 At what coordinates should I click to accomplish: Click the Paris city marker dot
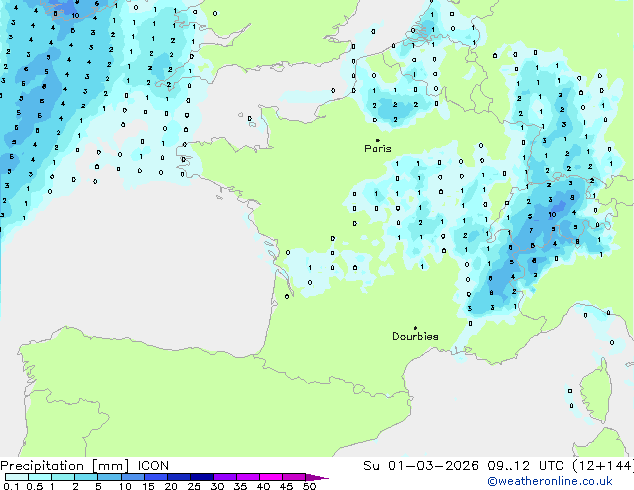(378, 140)
